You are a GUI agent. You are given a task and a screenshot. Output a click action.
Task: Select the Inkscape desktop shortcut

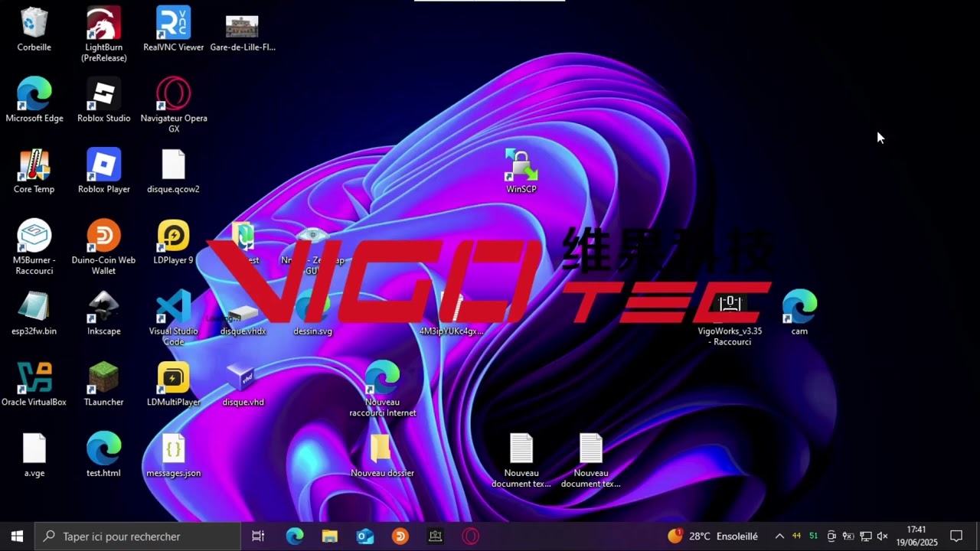pos(104,314)
